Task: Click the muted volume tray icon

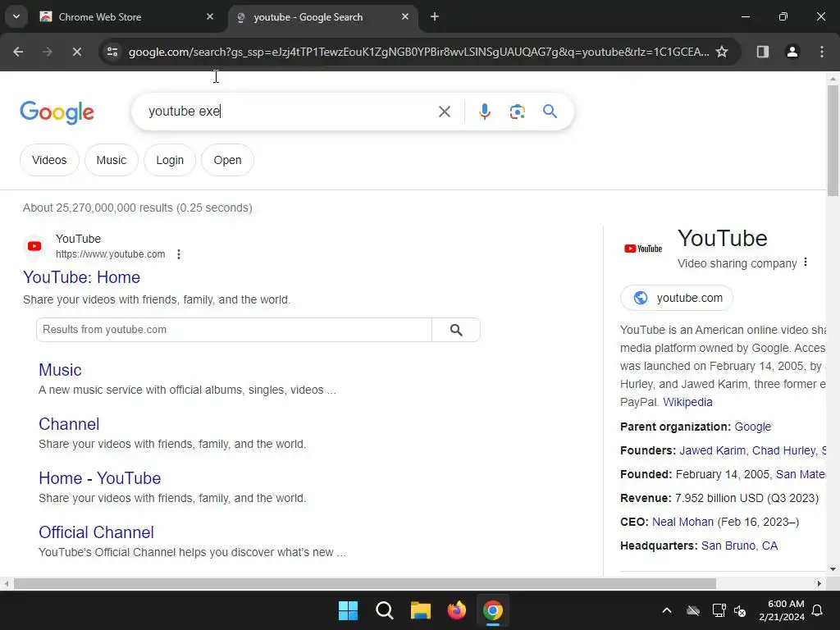Action: point(741,610)
